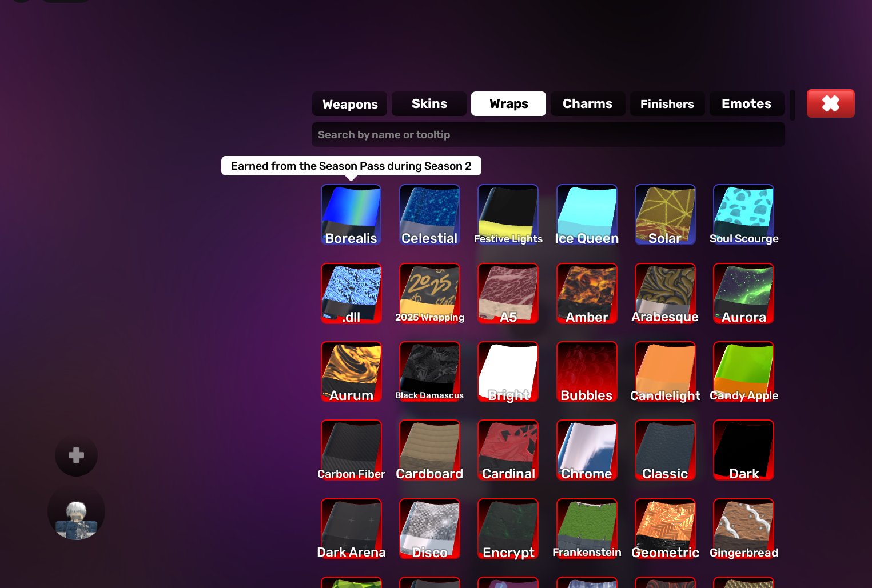Equip the Solar wrap
Viewport: 872px width, 588px height.
pyautogui.click(x=665, y=215)
